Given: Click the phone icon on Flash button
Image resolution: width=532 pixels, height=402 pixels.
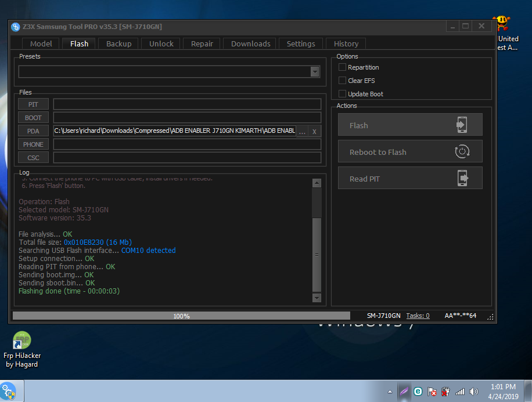Looking at the screenshot, I should point(462,125).
